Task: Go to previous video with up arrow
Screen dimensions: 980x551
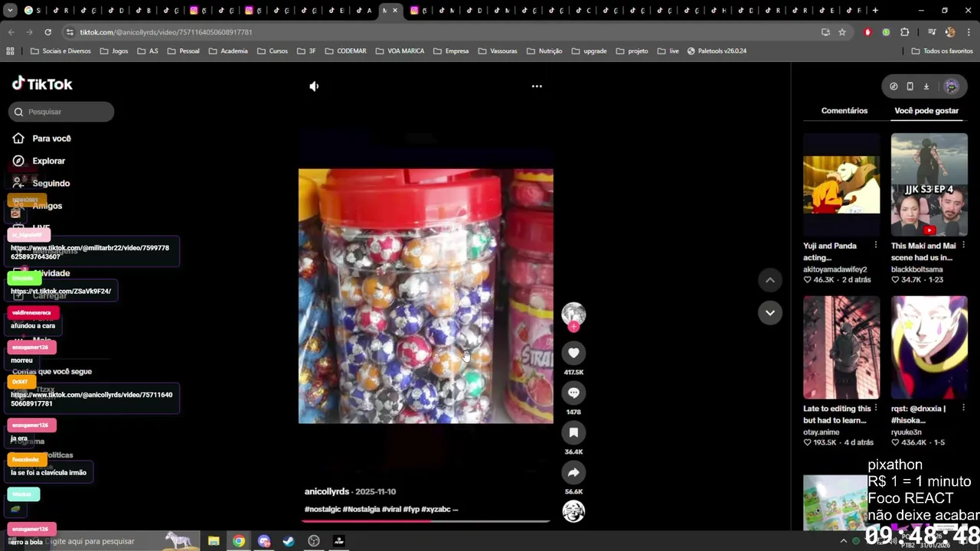Action: pyautogui.click(x=770, y=280)
